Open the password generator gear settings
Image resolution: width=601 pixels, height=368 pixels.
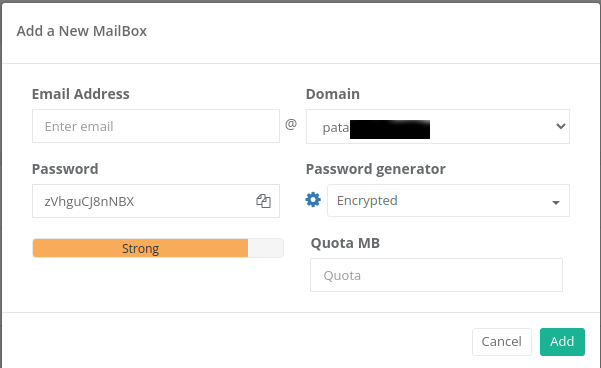pos(313,200)
